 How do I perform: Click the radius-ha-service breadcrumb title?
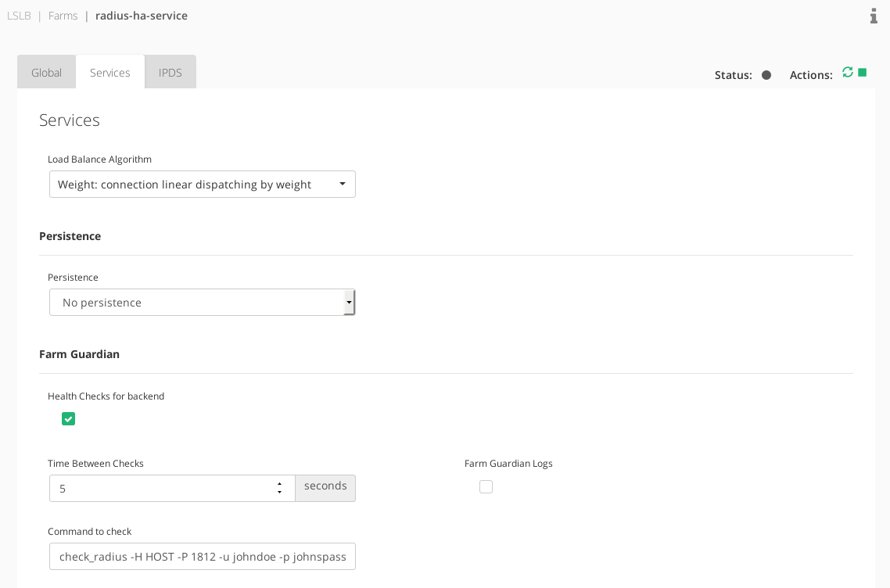click(142, 16)
